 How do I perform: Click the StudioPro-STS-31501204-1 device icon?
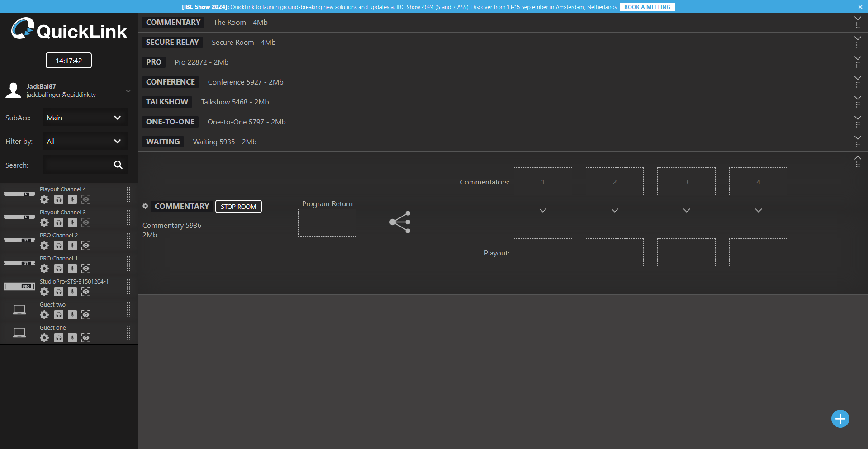[x=19, y=287]
